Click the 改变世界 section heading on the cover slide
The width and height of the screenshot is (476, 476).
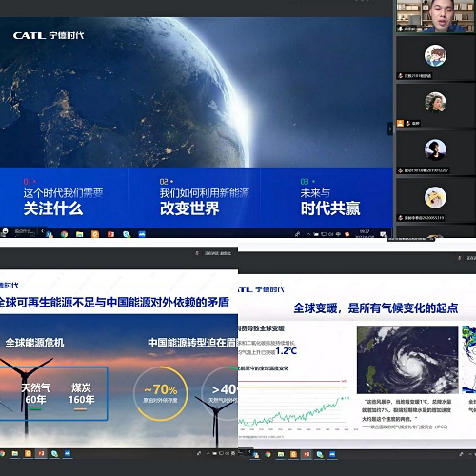pos(189,208)
